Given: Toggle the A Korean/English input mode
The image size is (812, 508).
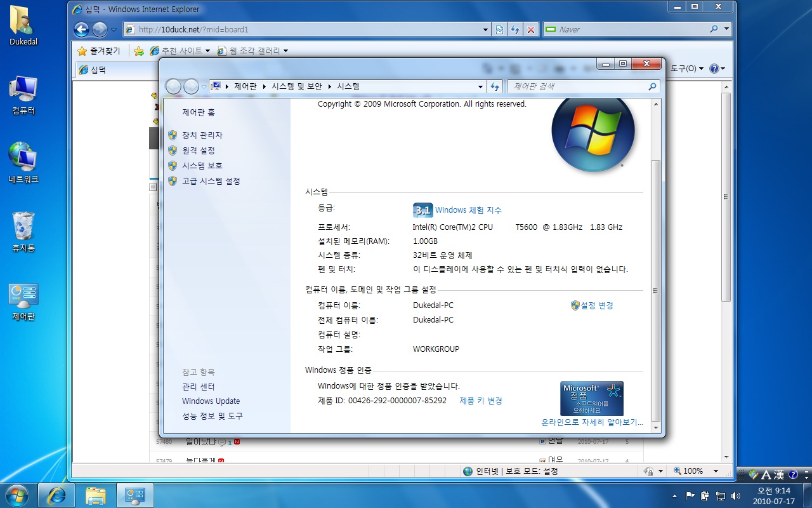Looking at the screenshot, I should click(x=766, y=475).
